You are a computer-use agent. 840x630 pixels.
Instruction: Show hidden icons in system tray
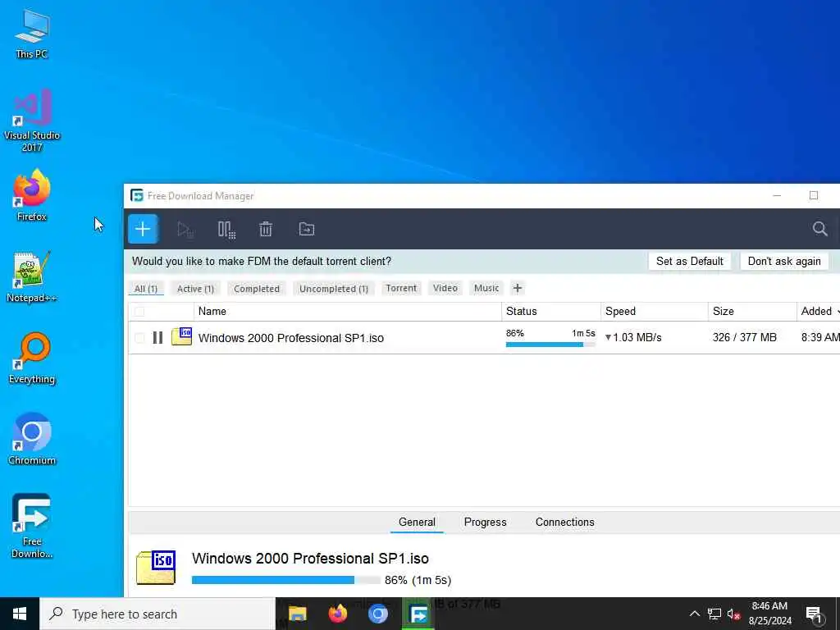click(694, 614)
